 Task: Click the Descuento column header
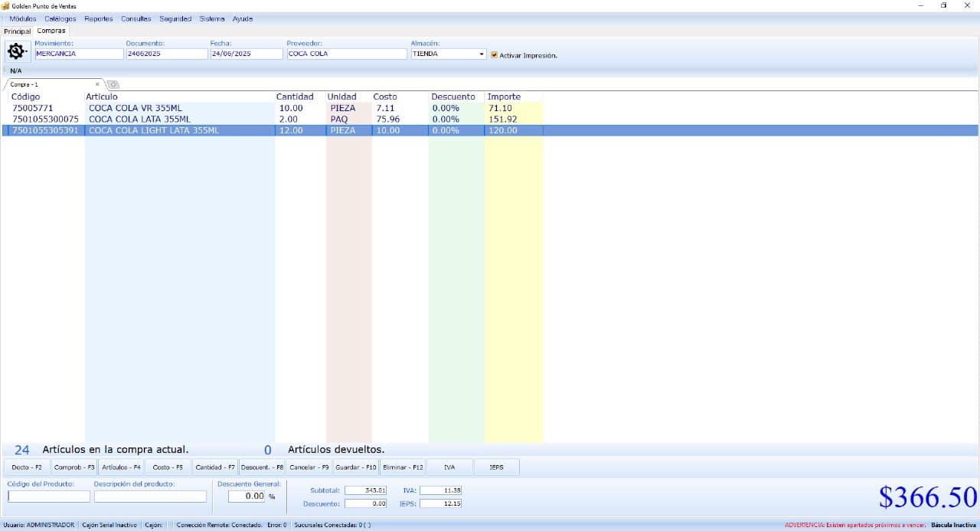tap(453, 97)
